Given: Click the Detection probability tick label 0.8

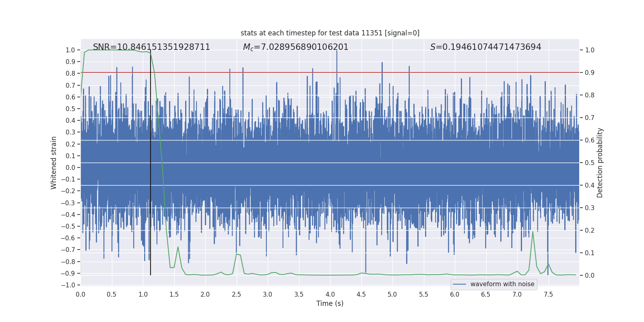Looking at the screenshot, I should (x=590, y=95).
